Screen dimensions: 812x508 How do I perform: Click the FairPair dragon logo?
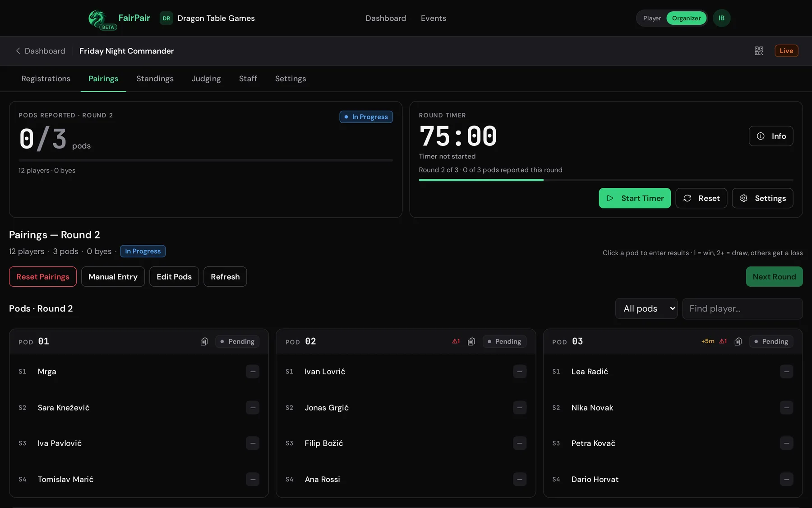tap(97, 19)
